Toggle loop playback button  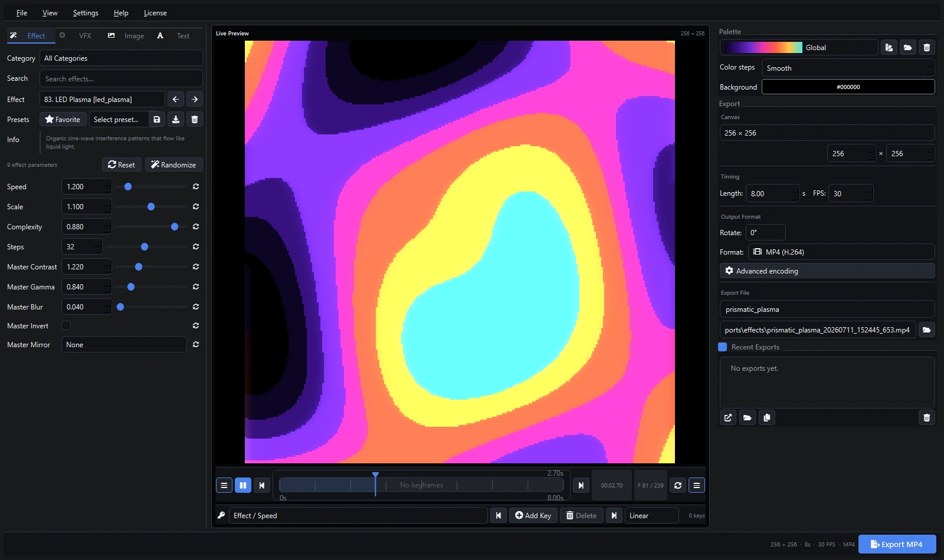tap(678, 485)
